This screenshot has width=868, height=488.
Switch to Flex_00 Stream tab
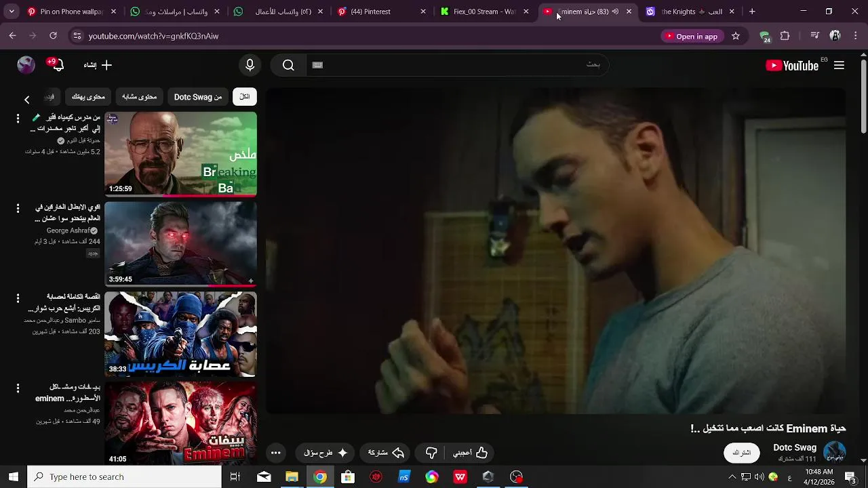point(485,12)
